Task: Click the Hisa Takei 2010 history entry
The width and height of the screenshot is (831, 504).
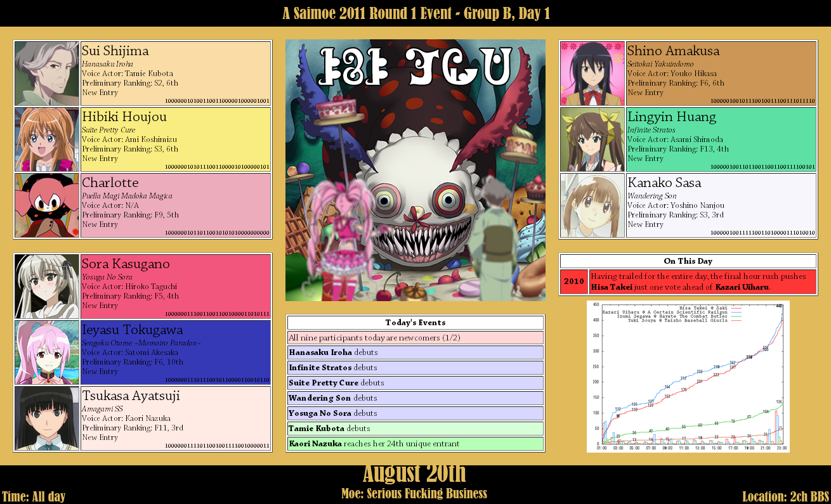Action: tap(703, 281)
